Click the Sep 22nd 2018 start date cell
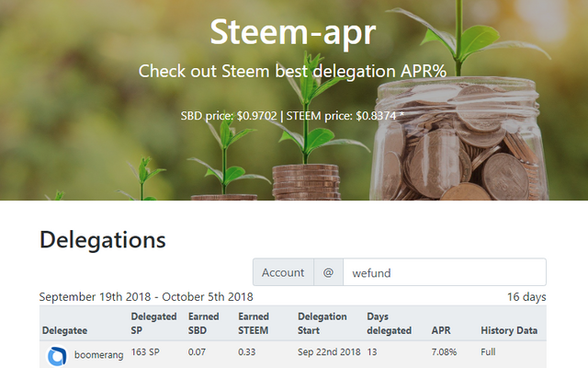The height and width of the screenshot is (368, 588). [x=328, y=351]
